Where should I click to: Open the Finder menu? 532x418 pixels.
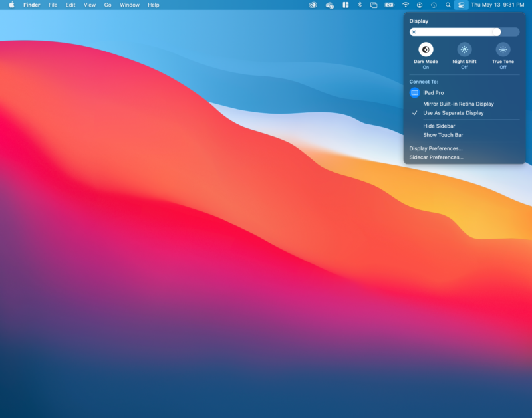pos(31,5)
